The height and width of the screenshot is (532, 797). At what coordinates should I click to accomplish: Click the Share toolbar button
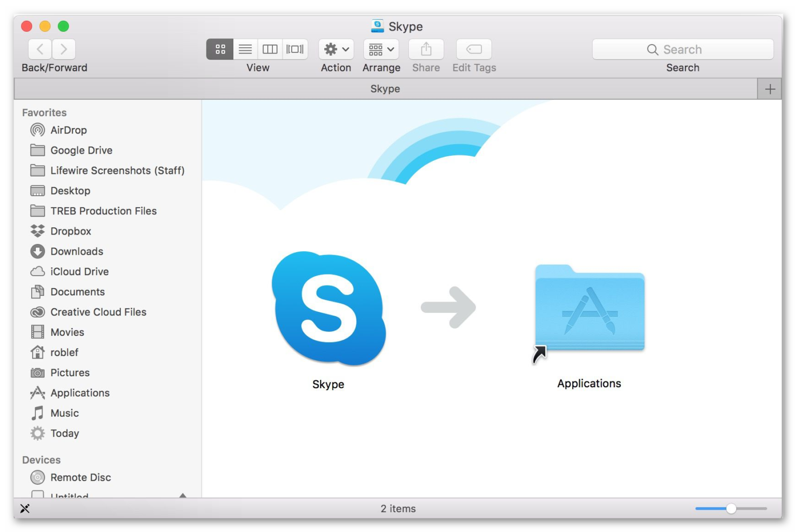[x=426, y=49]
